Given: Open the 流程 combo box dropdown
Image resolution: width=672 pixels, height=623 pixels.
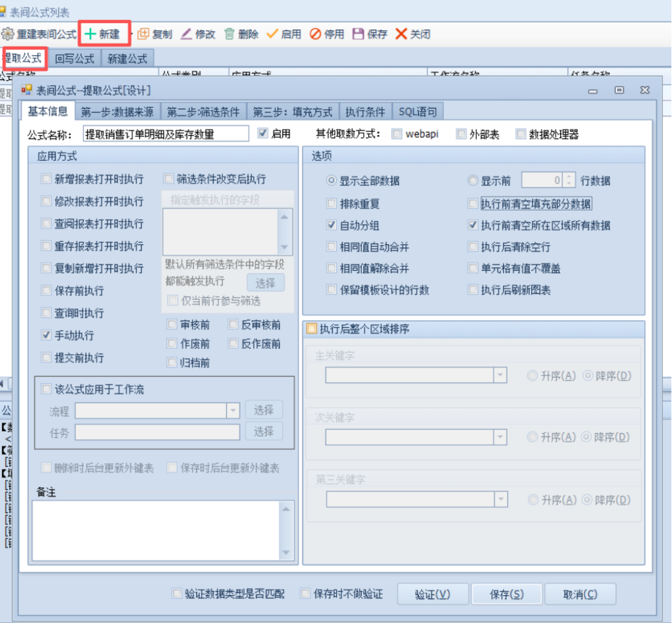Looking at the screenshot, I should [233, 410].
